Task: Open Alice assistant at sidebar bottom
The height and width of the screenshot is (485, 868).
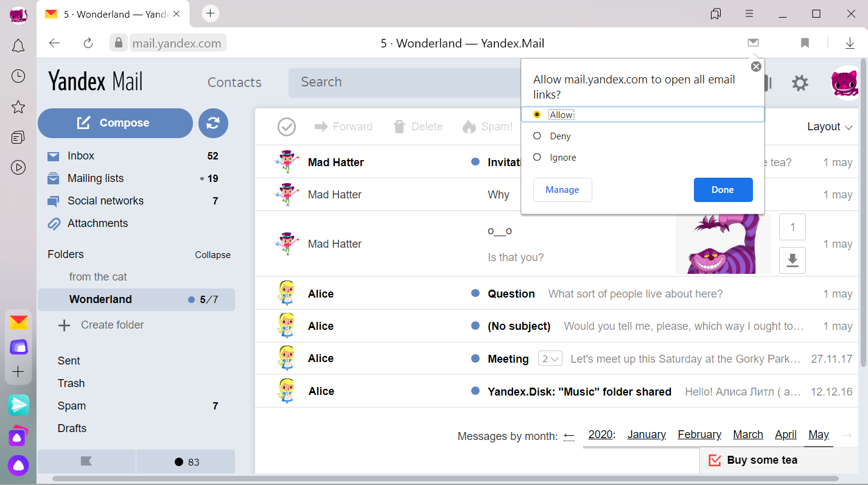Action: tap(18, 466)
